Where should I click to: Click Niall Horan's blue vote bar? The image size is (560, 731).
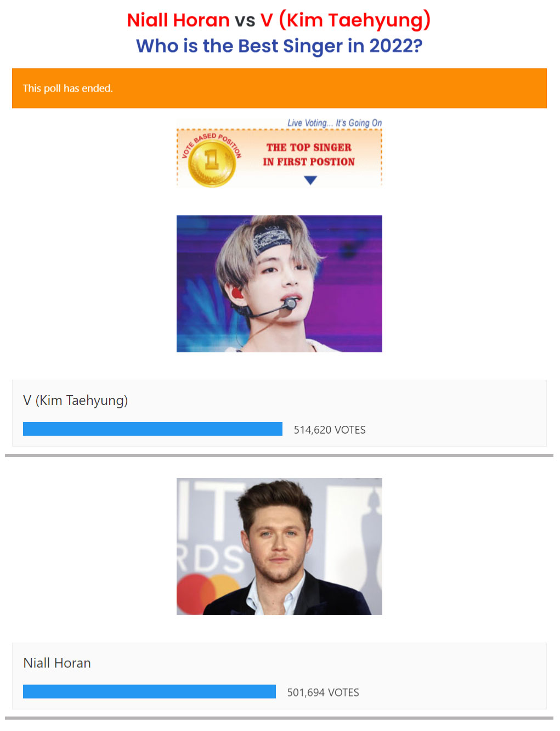(149, 691)
